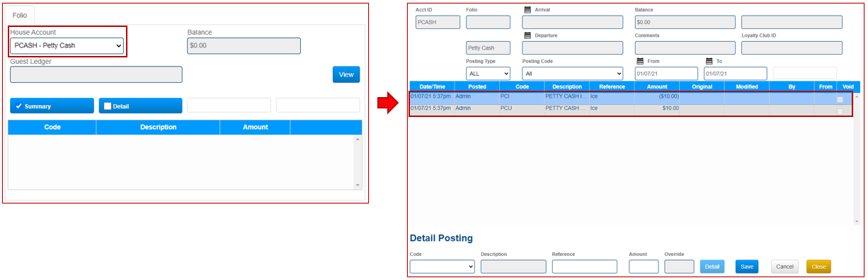Save the detail posting
The width and height of the screenshot is (868, 280).
[746, 267]
